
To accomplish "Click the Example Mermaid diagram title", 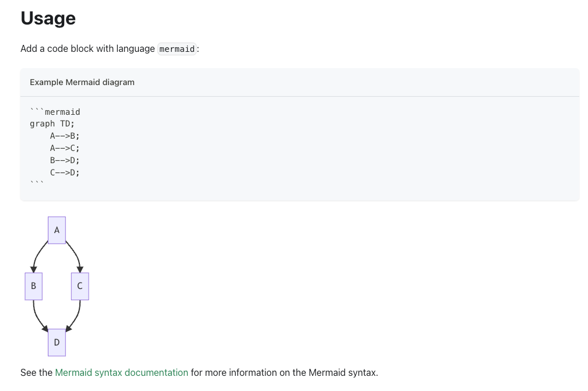I will click(82, 82).
